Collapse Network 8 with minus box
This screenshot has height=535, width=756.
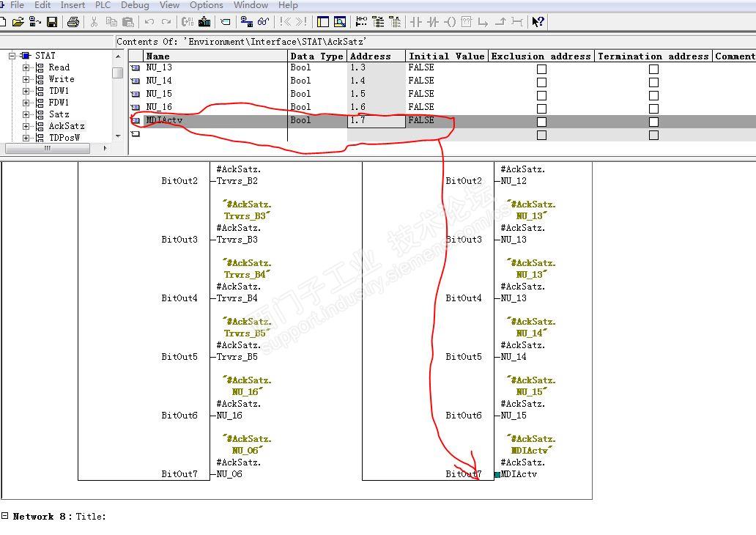(4, 515)
